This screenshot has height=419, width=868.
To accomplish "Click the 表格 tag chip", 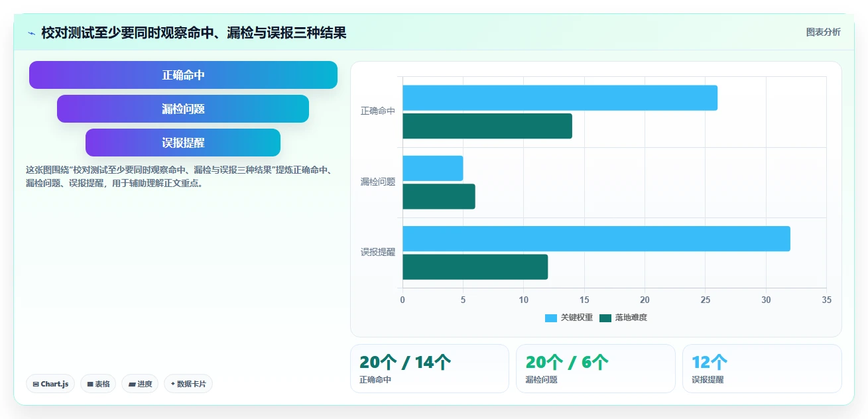I will [x=98, y=384].
